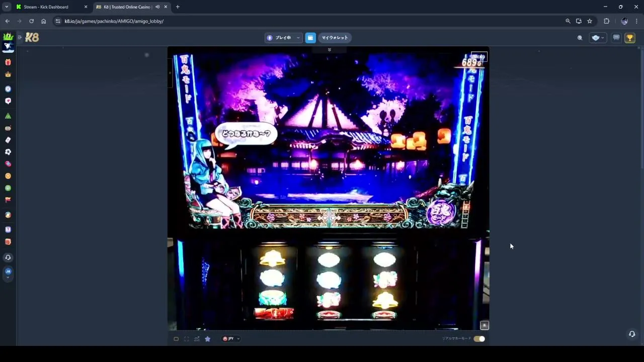Open the browser extensions puzzle icon
This screenshot has width=644, height=362.
(x=606, y=21)
